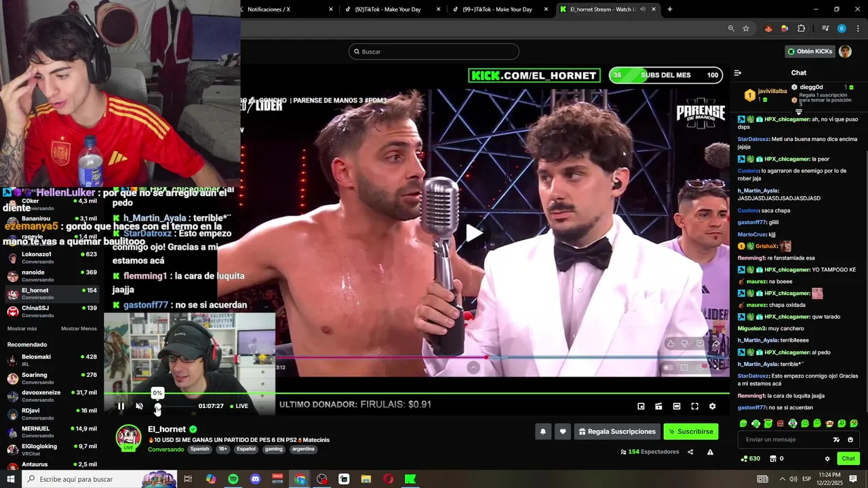Image resolution: width=868 pixels, height=488 pixels.
Task: Switch to (99+)TikTok - Make Your Day tab
Action: (500, 9)
